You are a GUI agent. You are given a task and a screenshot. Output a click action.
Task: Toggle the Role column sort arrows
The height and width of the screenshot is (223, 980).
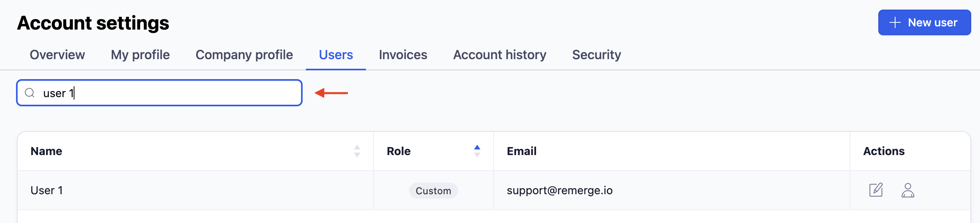(x=477, y=151)
